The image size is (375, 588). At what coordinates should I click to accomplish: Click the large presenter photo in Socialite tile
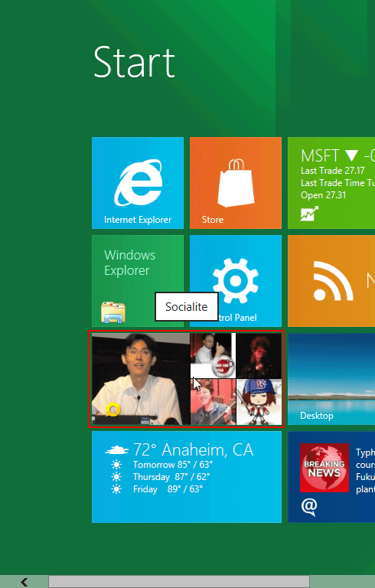click(x=141, y=379)
